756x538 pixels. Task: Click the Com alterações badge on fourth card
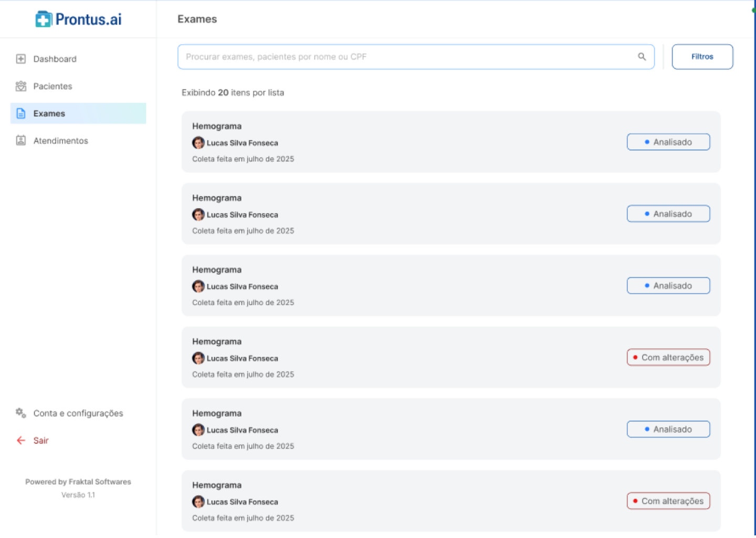[668, 357]
